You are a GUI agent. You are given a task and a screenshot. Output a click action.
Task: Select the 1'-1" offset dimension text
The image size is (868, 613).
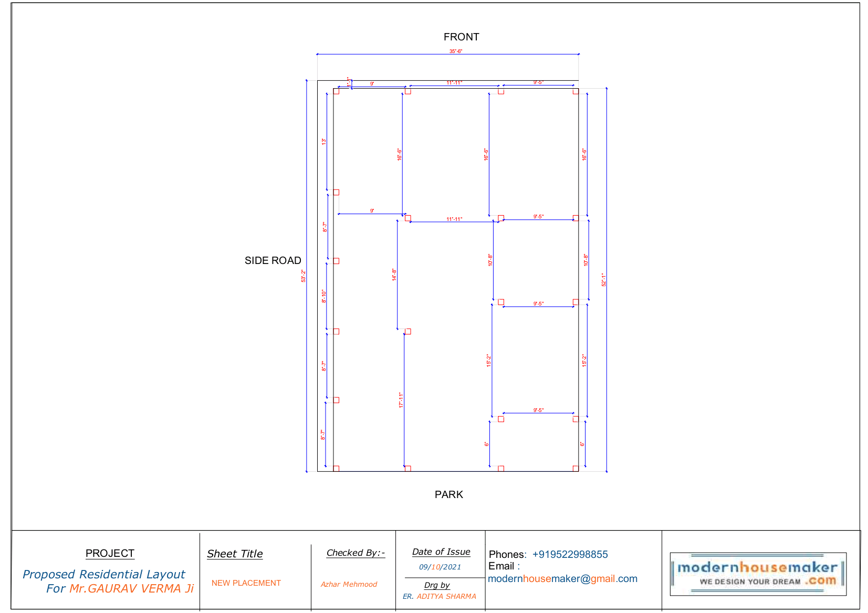[348, 82]
